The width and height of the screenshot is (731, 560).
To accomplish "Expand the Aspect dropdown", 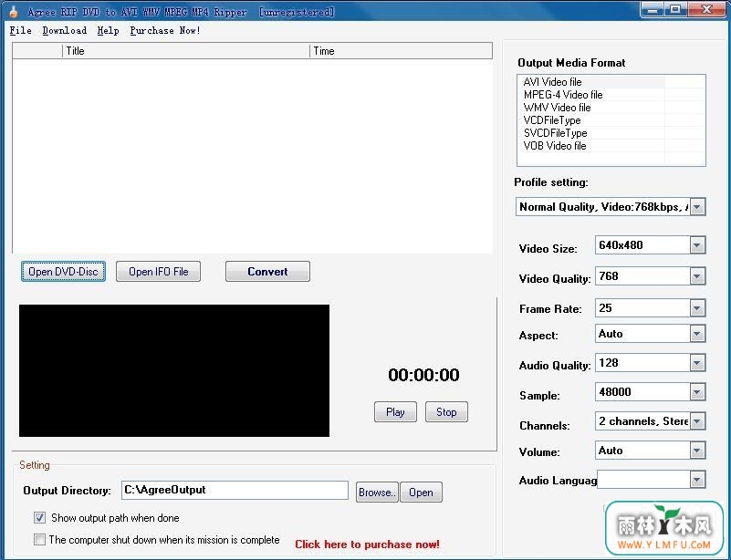I will click(697, 334).
